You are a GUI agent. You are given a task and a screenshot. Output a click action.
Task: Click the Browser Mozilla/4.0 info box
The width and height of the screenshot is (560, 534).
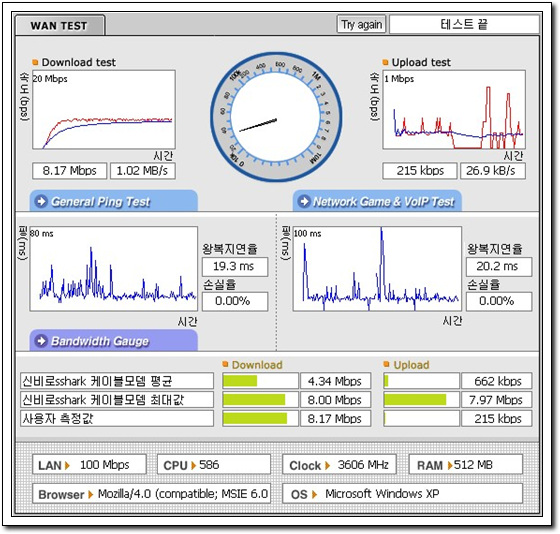(x=151, y=494)
